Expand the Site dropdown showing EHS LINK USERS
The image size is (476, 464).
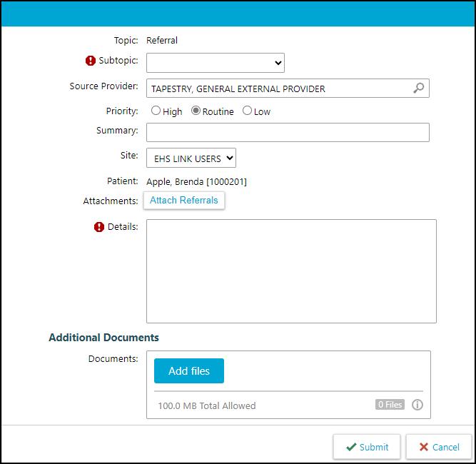point(191,158)
